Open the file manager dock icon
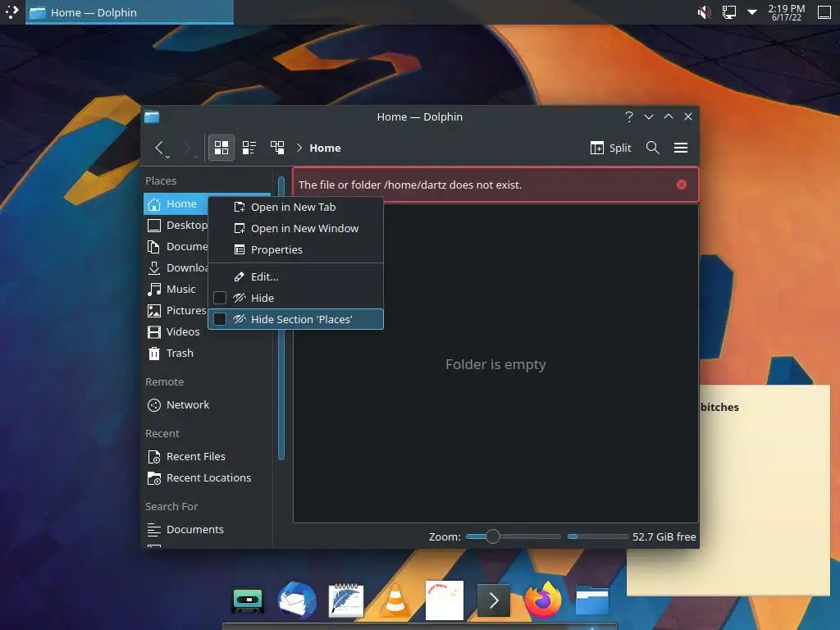 click(592, 600)
